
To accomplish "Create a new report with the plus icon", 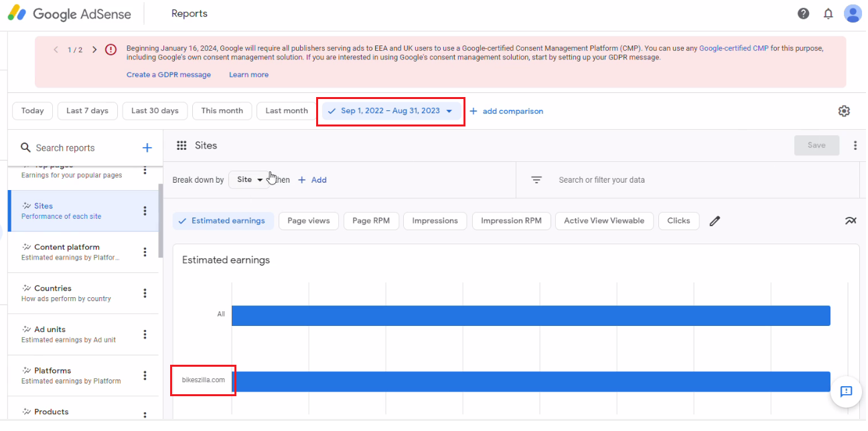I will [x=147, y=148].
